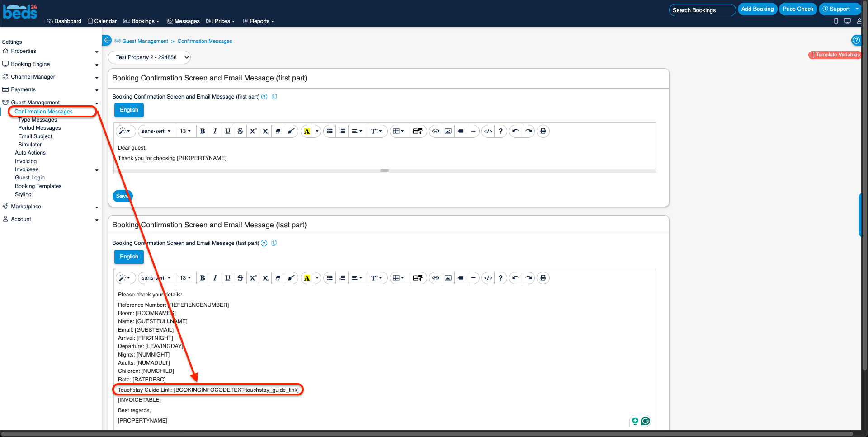
Task: Redo the edit in the first part editor
Action: tap(528, 131)
